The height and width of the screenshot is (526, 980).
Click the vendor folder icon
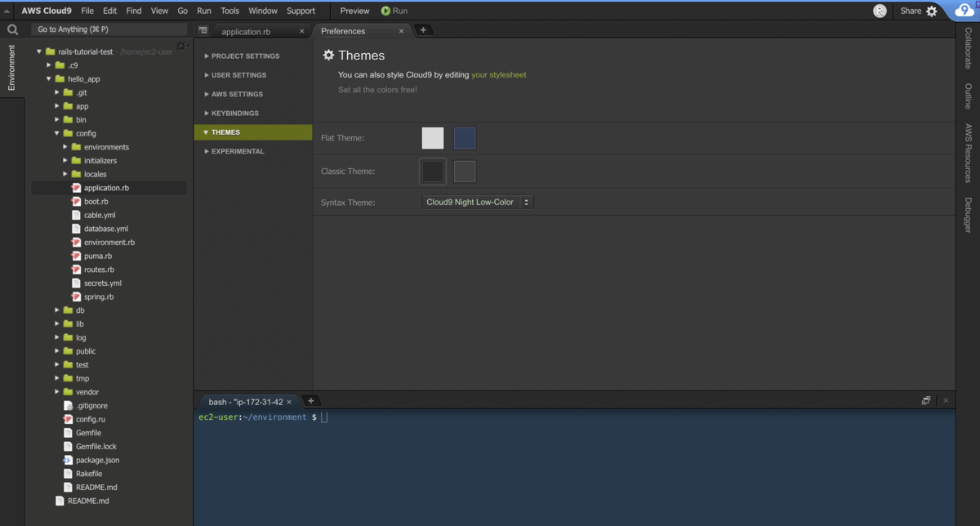[x=68, y=392]
